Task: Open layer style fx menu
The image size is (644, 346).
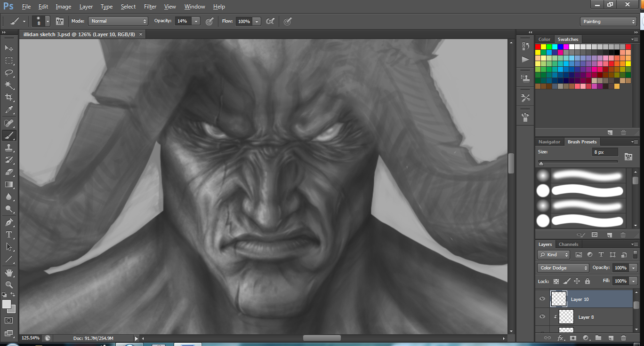Action: 561,338
